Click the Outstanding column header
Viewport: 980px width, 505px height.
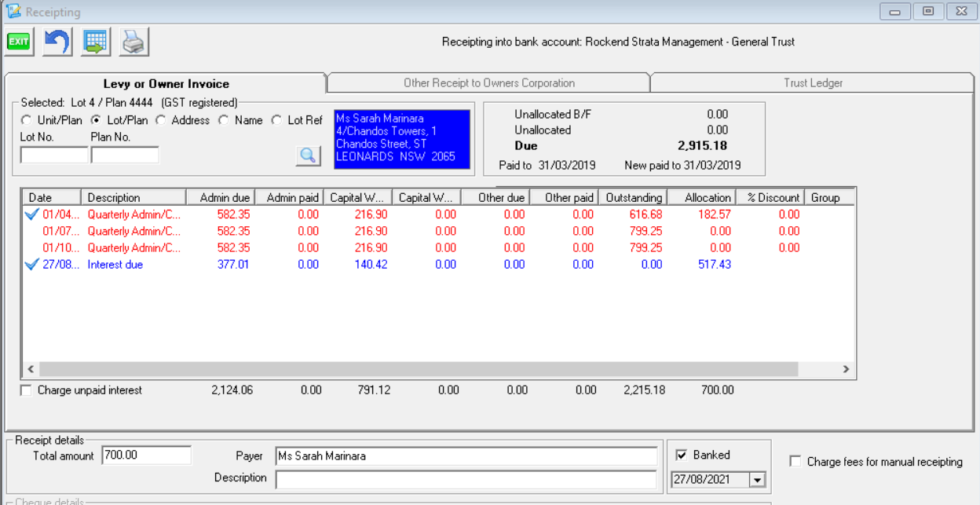[x=633, y=197]
